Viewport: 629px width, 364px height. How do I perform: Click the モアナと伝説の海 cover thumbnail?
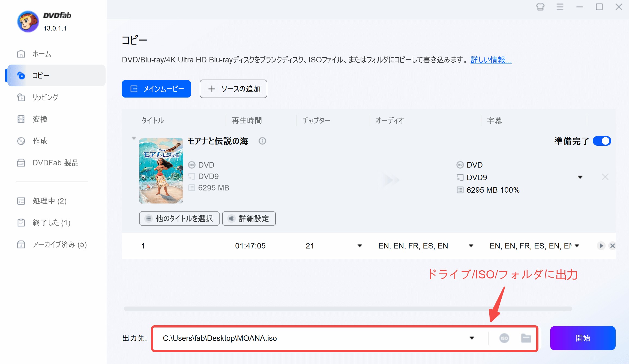point(161,171)
